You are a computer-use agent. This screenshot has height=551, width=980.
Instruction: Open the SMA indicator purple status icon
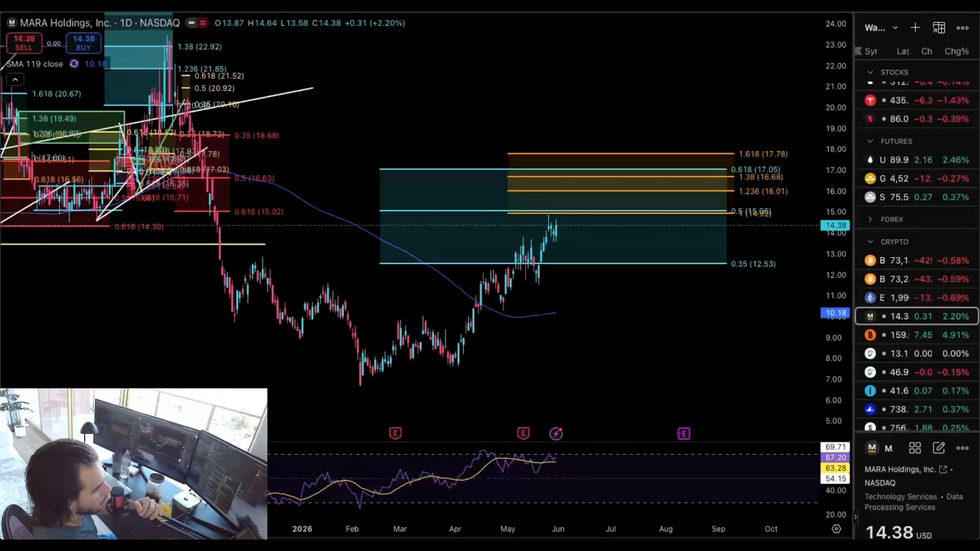[73, 64]
